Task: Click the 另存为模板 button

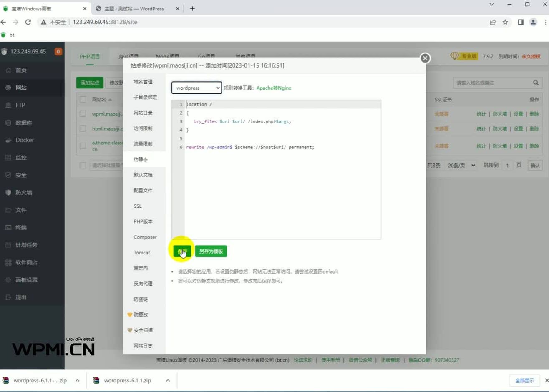Action: coord(211,251)
